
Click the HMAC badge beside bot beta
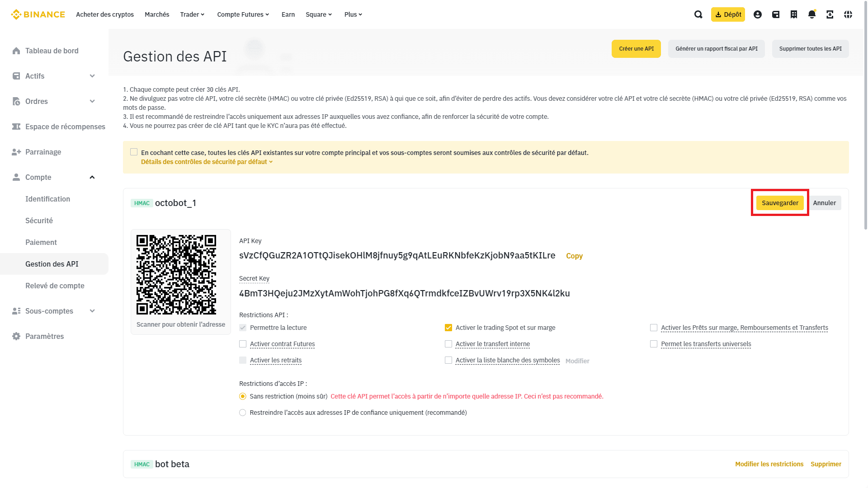142,465
